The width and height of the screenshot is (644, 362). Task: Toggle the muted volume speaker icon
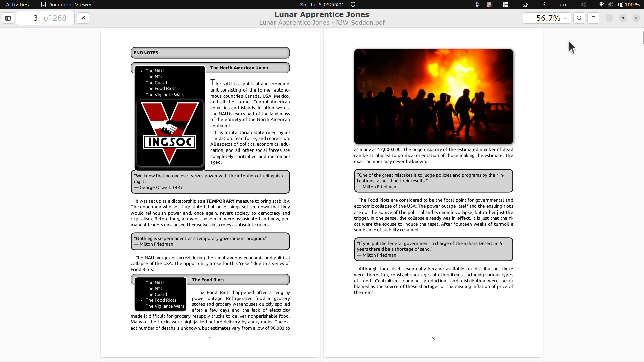(611, 4)
